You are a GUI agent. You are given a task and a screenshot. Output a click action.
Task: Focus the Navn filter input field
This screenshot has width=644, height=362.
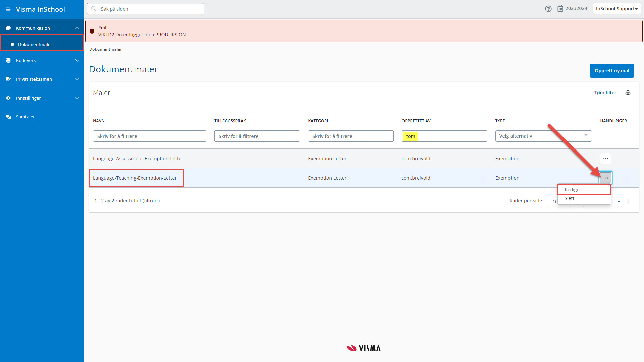(149, 136)
